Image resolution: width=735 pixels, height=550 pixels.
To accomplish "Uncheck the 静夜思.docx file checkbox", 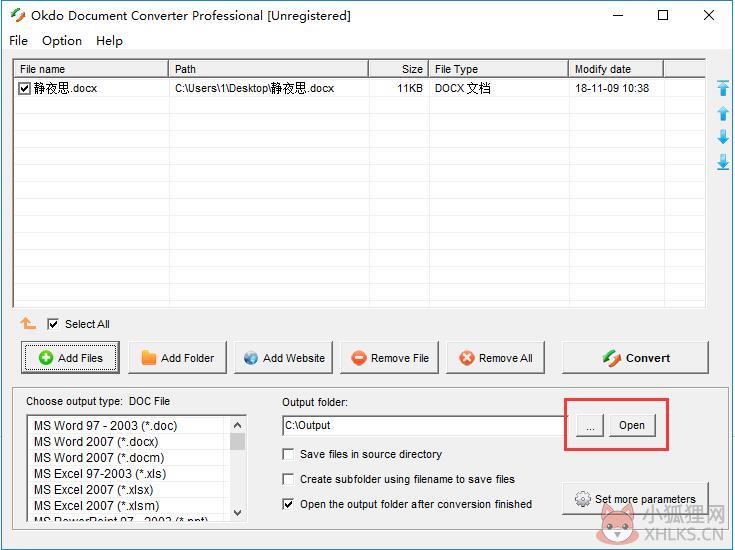I will (24, 88).
